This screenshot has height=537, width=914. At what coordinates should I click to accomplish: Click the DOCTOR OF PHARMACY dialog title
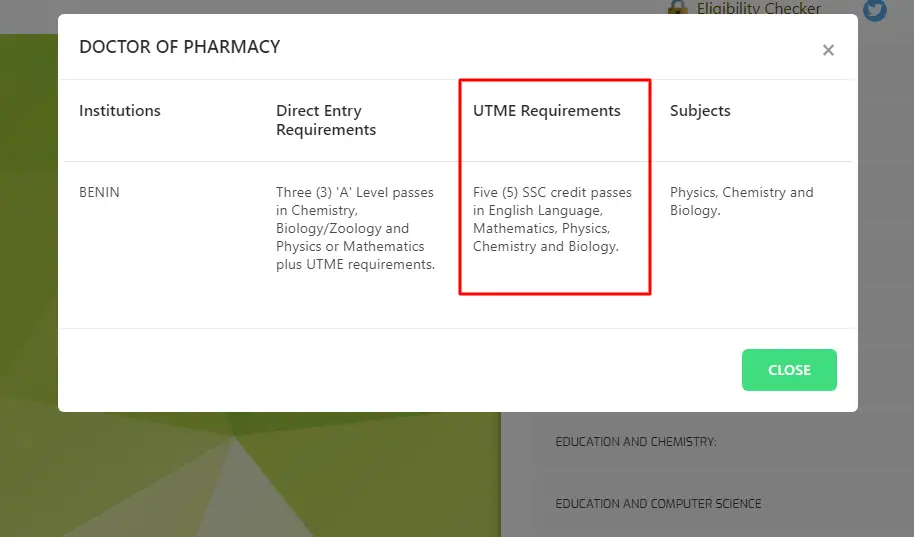click(x=180, y=47)
